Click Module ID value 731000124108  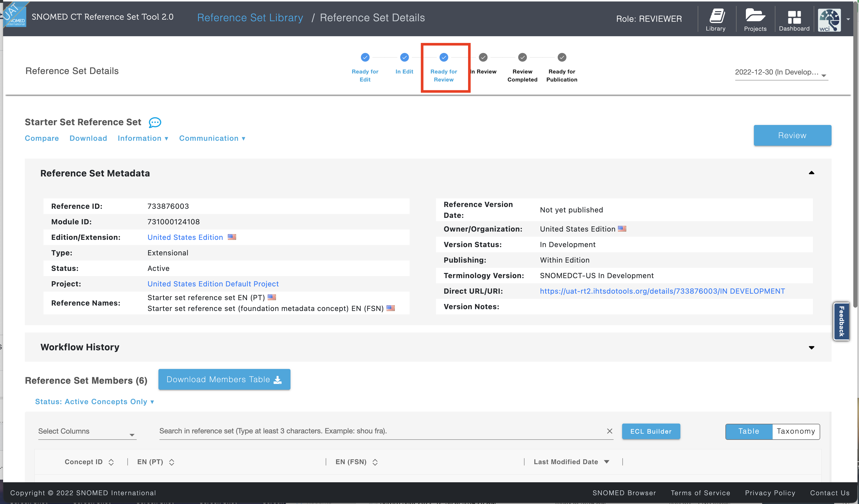173,221
